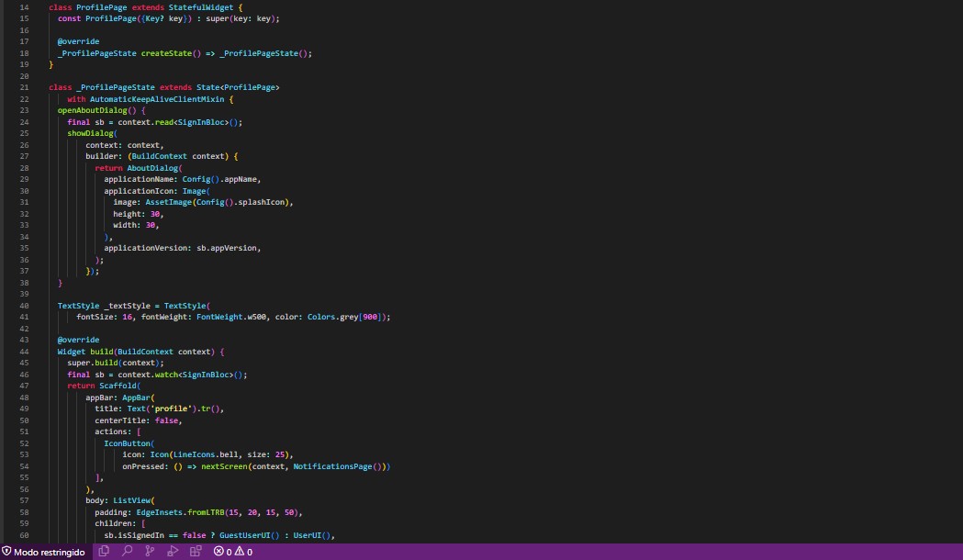Click the 'openAboutDialog' method name
The image size is (963, 560).
pyautogui.click(x=95, y=110)
